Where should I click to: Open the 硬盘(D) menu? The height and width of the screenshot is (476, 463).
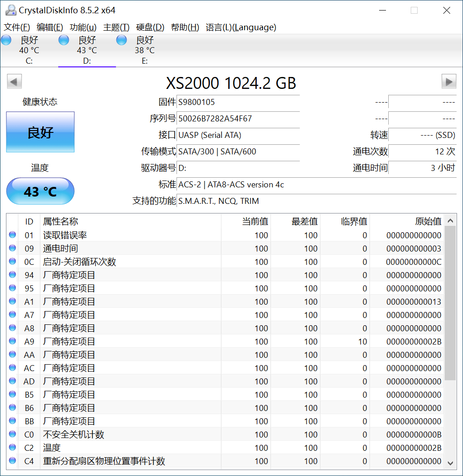click(150, 27)
